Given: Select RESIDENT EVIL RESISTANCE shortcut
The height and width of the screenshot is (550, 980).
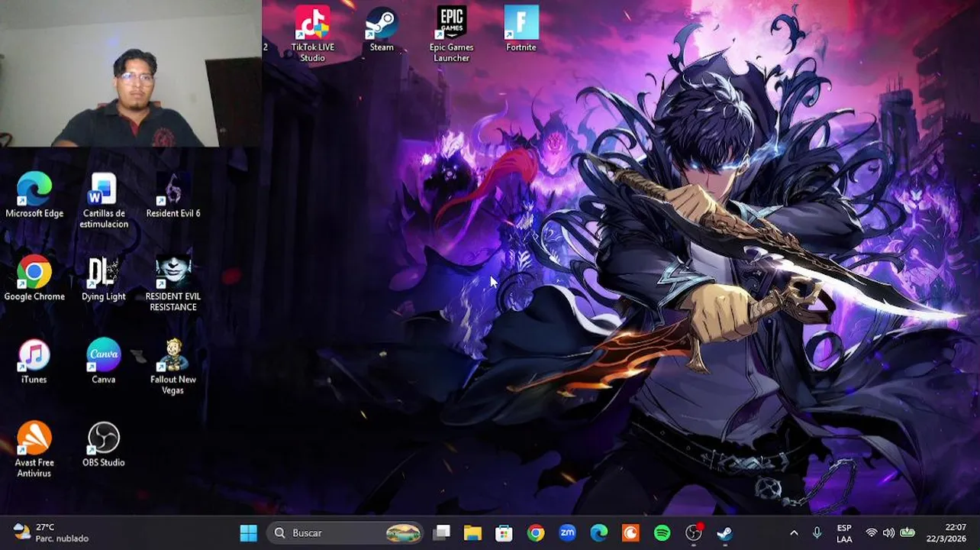Looking at the screenshot, I should pos(173,283).
